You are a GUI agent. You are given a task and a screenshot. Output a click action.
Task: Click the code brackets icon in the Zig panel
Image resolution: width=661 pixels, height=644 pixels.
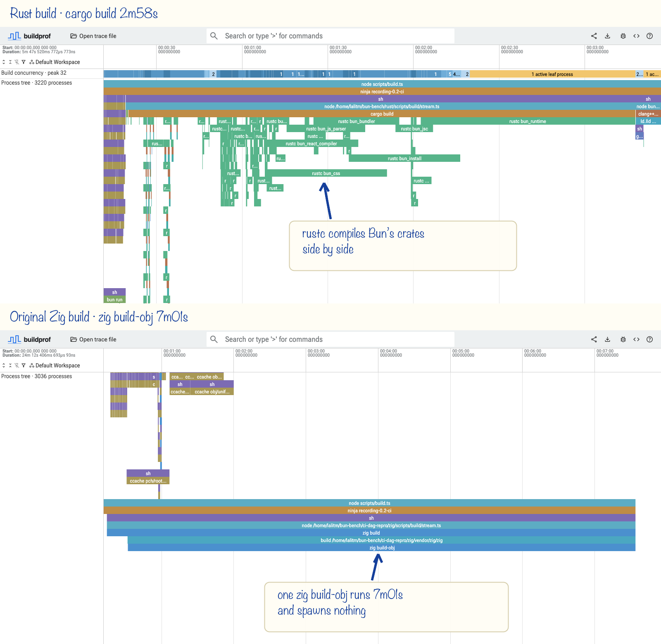pos(637,339)
